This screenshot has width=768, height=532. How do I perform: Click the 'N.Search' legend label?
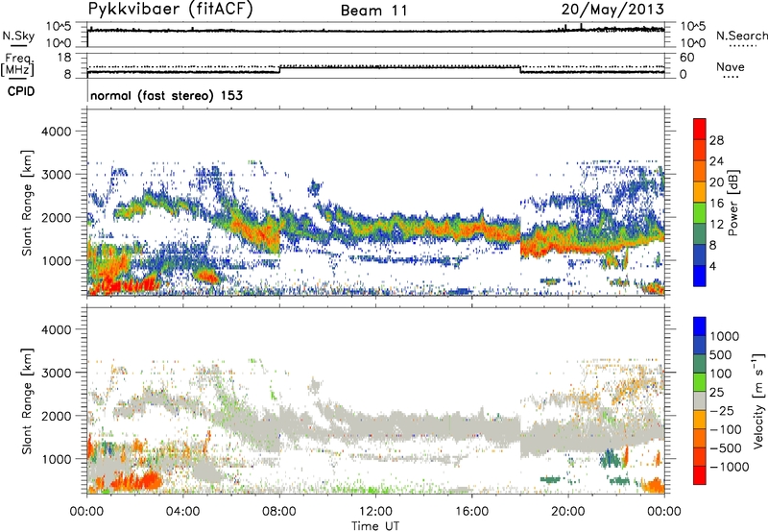pos(741,36)
